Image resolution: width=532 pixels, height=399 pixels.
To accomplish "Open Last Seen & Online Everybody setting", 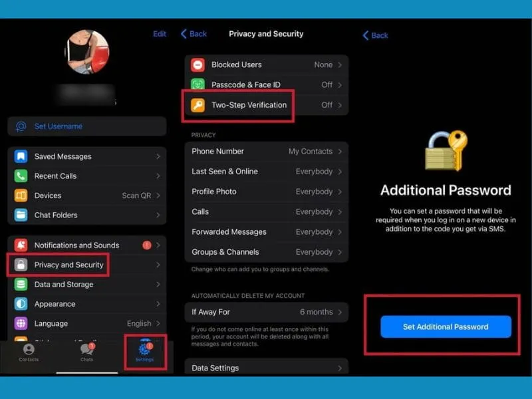I will 267,172.
